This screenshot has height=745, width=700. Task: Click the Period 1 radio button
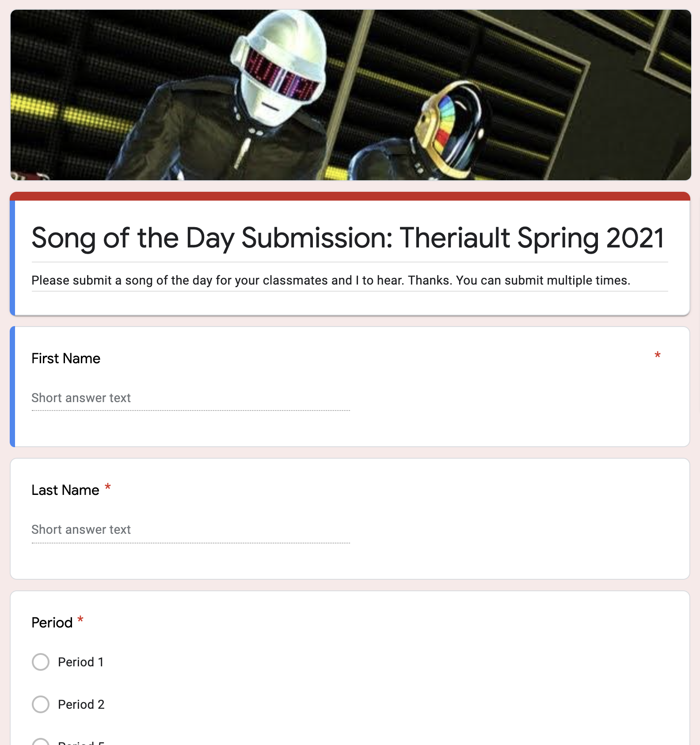tap(41, 662)
